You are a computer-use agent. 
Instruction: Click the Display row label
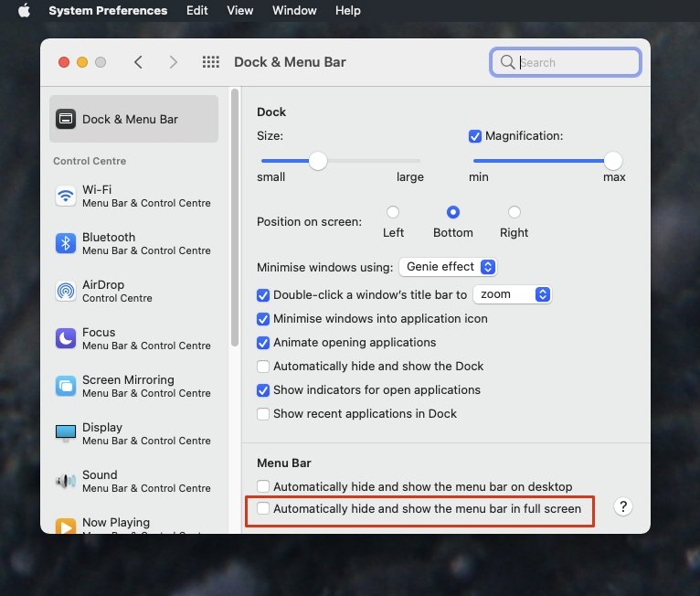click(102, 428)
